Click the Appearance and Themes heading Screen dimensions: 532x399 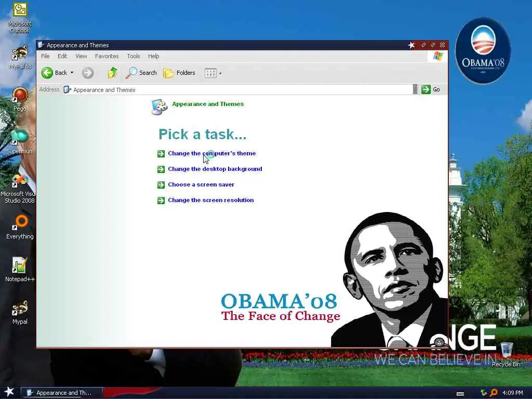pos(208,104)
